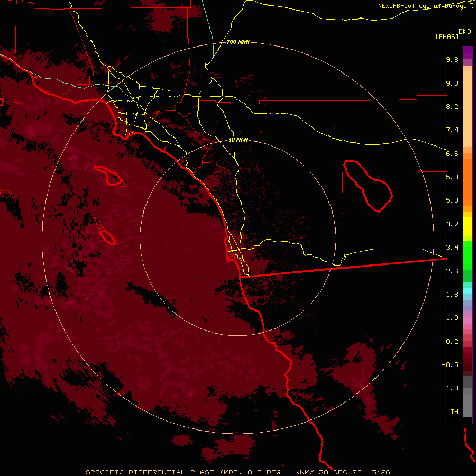Pick the bright green segment of the color bar
Viewport: 476px width, 476px height.
pyautogui.click(x=467, y=255)
